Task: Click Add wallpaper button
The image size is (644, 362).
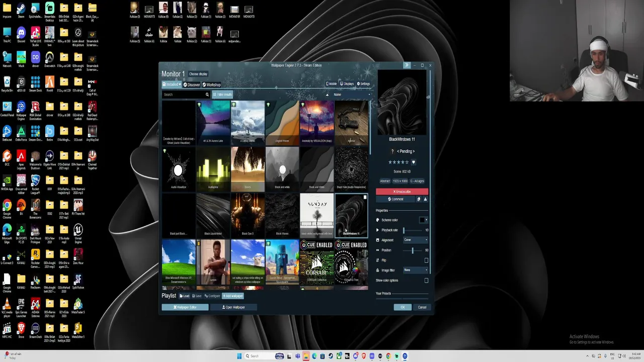Action: [233, 296]
